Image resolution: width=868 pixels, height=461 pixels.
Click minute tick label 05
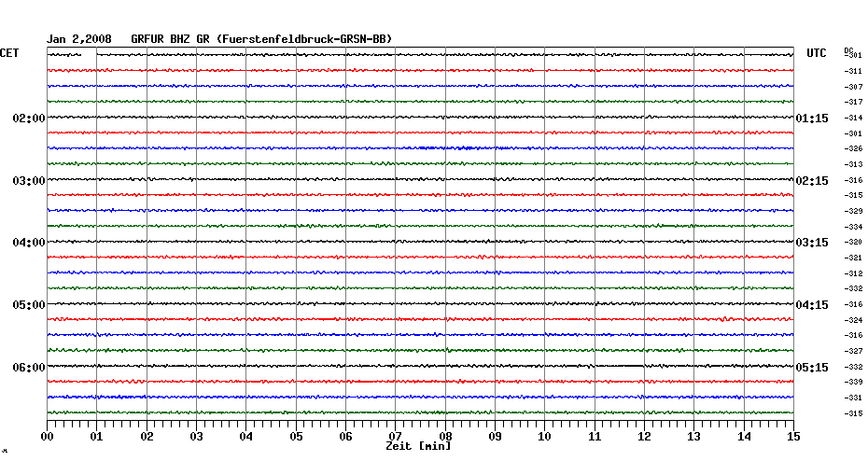tap(296, 437)
